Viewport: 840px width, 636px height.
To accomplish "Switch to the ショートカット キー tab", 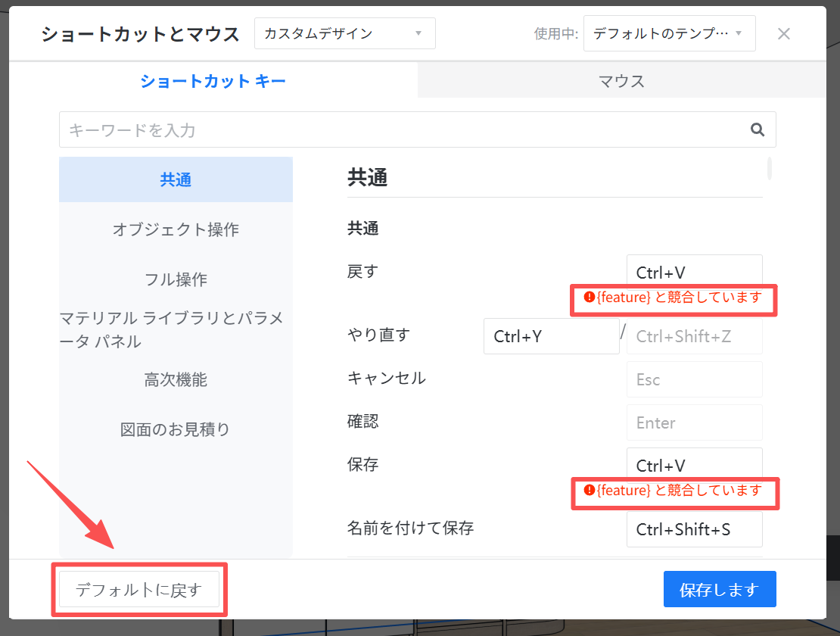I will [x=213, y=81].
